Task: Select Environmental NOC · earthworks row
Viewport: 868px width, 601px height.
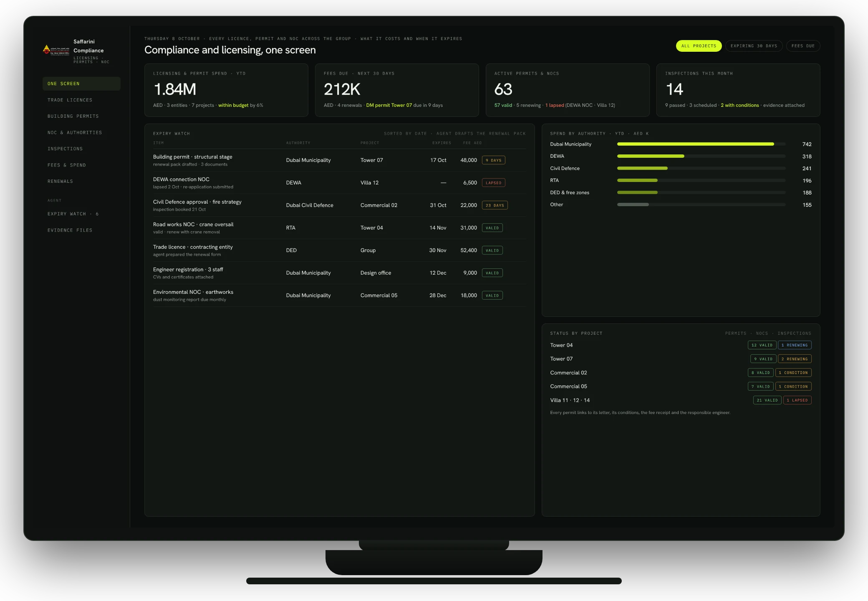Action: pos(339,295)
